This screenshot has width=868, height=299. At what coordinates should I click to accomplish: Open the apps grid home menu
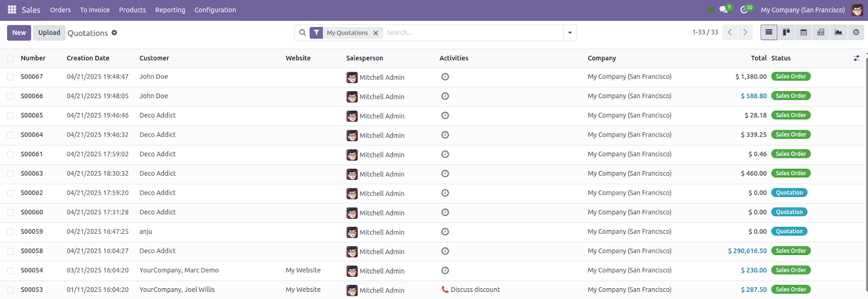click(12, 10)
